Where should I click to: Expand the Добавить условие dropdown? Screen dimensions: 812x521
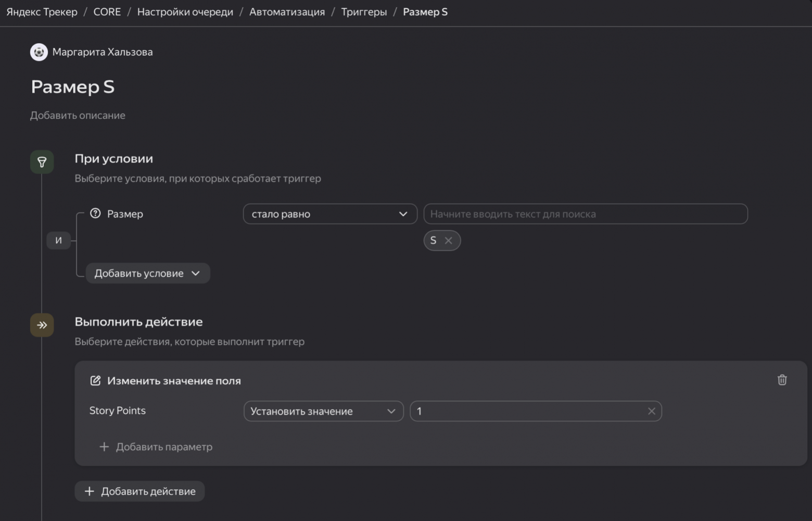147,274
